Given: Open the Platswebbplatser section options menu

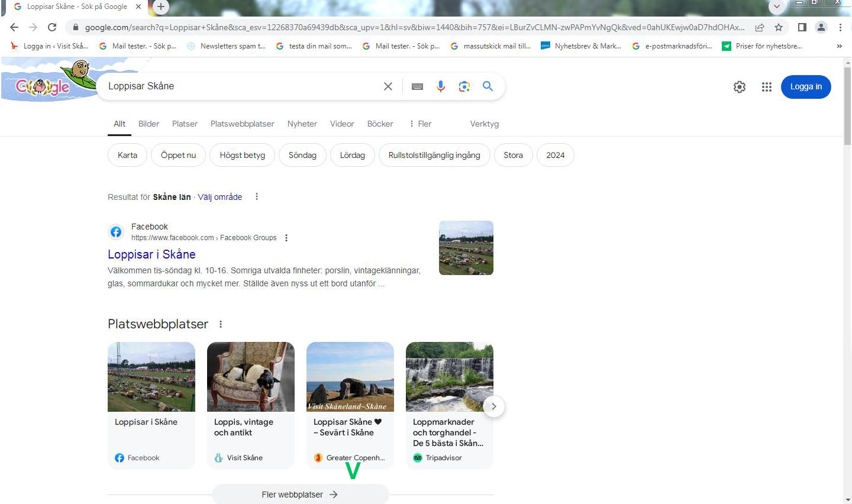Looking at the screenshot, I should tap(221, 324).
